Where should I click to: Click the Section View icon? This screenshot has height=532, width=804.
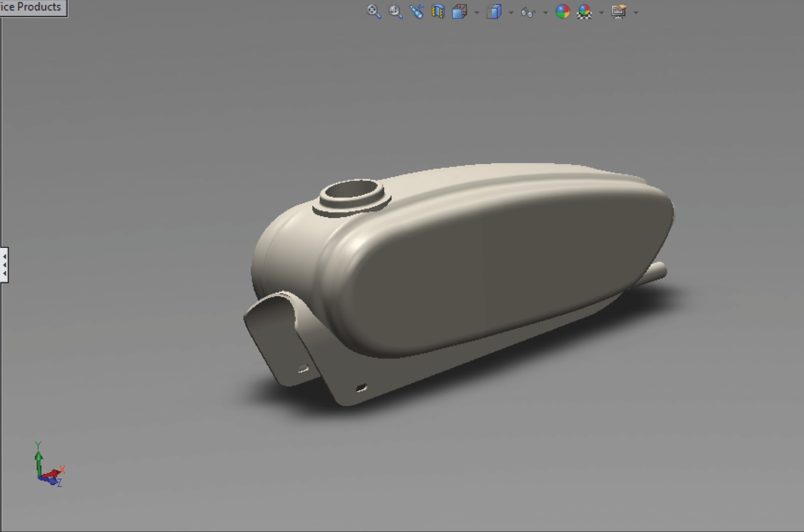click(437, 12)
